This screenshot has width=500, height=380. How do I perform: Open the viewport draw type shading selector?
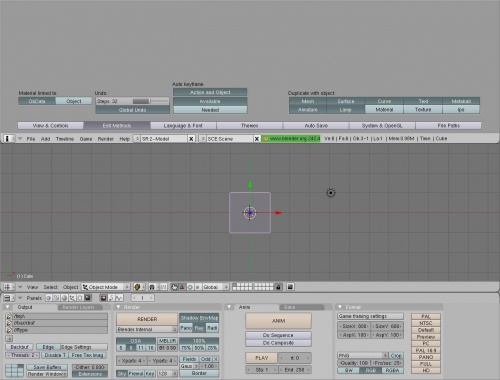[x=139, y=287]
